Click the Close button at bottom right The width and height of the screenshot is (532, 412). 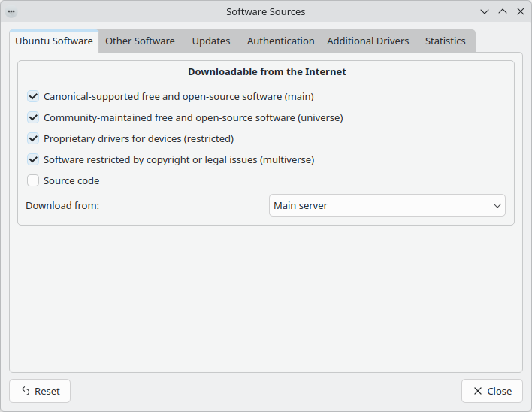(491, 391)
